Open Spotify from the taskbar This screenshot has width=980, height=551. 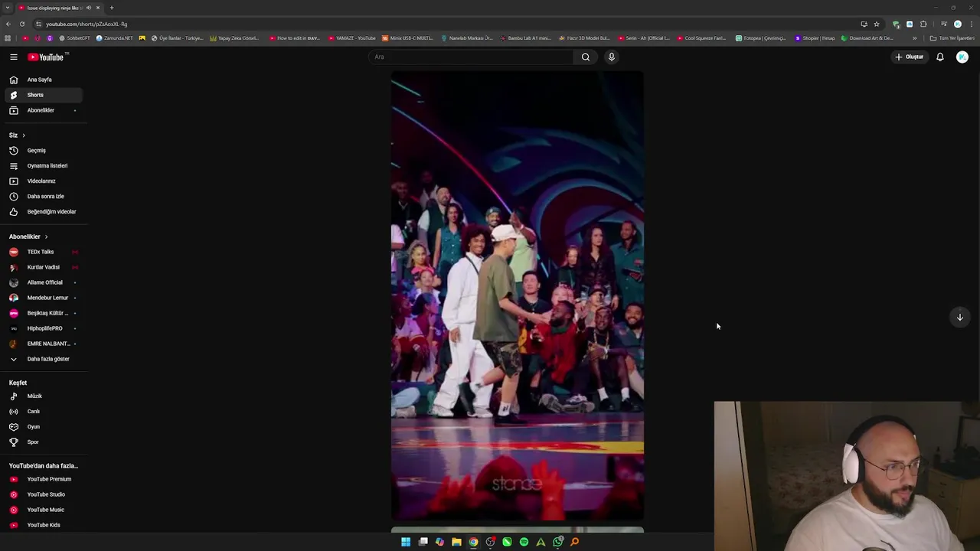(524, 542)
